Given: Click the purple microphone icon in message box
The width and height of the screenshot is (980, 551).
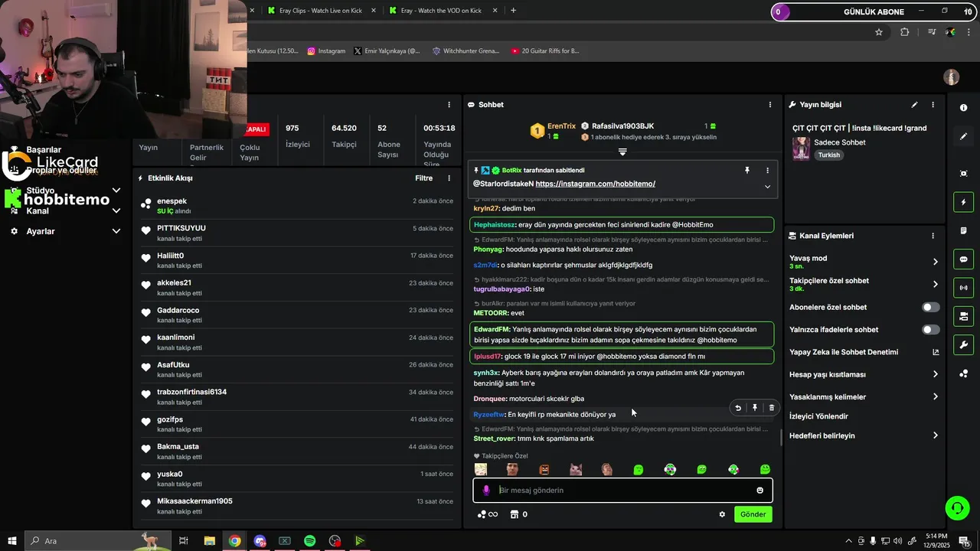Looking at the screenshot, I should point(486,490).
